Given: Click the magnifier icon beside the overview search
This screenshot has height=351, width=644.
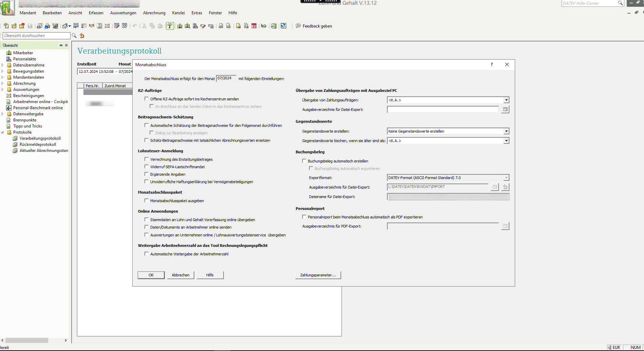Looking at the screenshot, I should (74, 36).
